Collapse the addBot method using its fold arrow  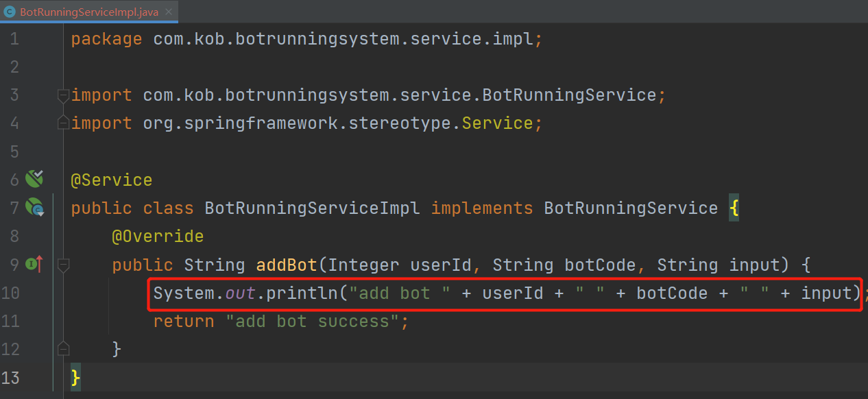[63, 265]
